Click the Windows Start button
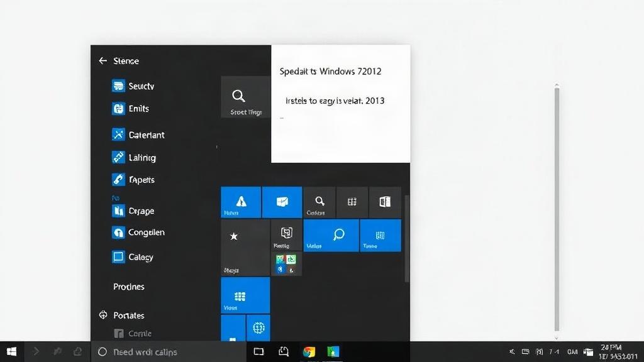The width and height of the screenshot is (644, 362). click(11, 351)
